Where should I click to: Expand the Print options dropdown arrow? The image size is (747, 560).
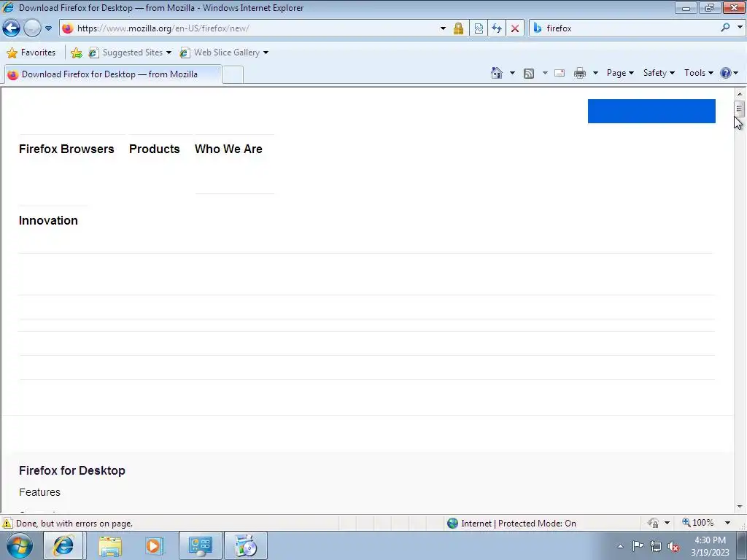595,73
